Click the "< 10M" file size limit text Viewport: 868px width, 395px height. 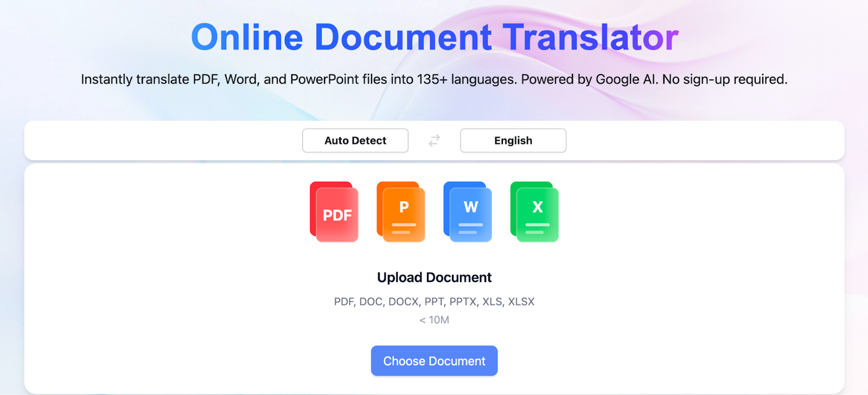434,320
